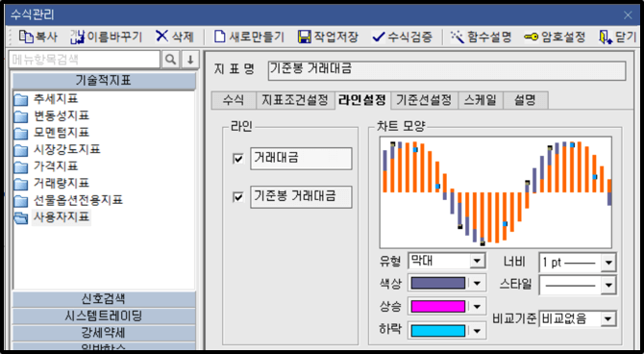Click the purple 색상 color swatch
Screen dimensions: 644x354
tap(438, 283)
